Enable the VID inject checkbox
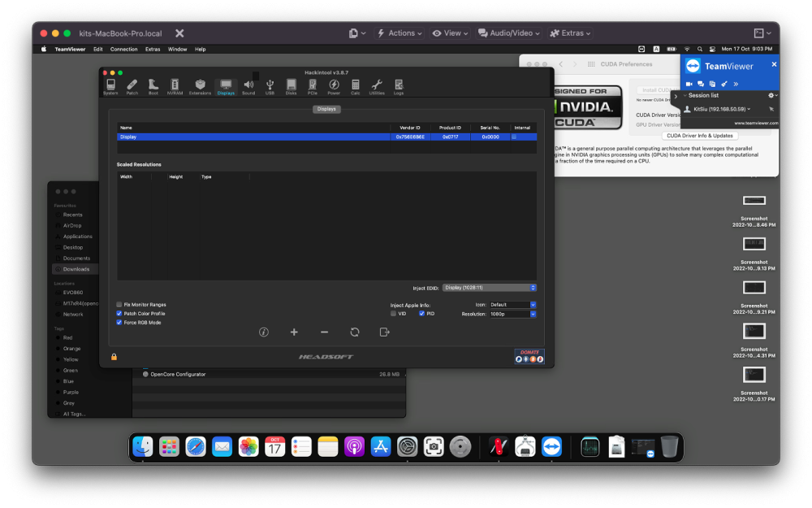812x508 pixels. pos(394,314)
